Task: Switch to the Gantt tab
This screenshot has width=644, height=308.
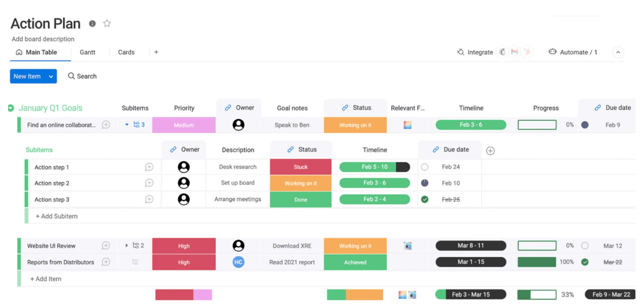Action: coord(88,52)
